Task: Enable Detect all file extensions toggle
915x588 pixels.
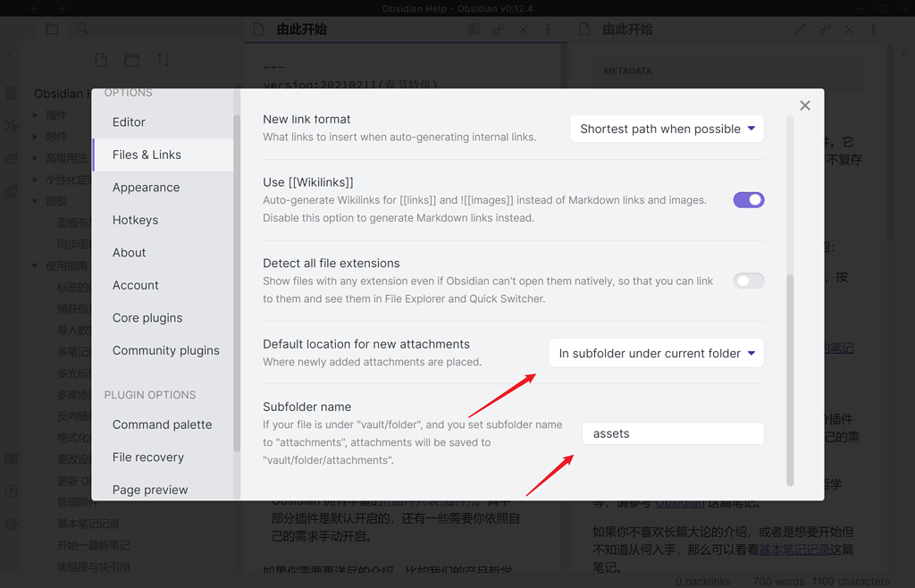Action: [x=748, y=280]
